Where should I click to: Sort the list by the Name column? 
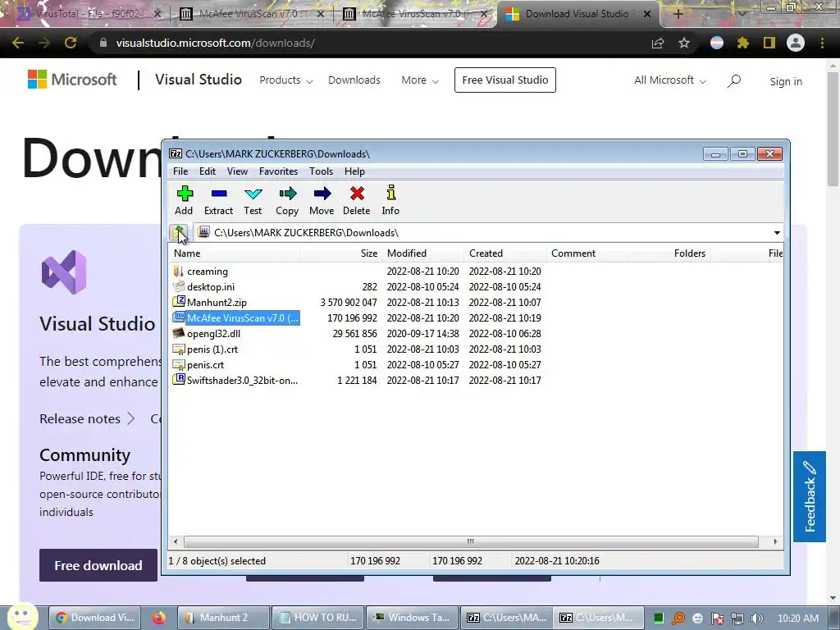coord(235,253)
